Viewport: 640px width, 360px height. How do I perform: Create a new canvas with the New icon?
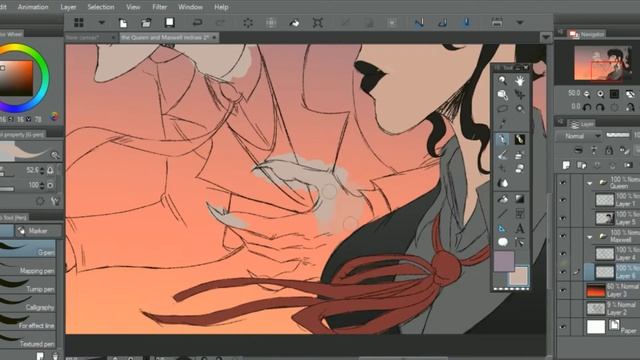click(x=123, y=23)
